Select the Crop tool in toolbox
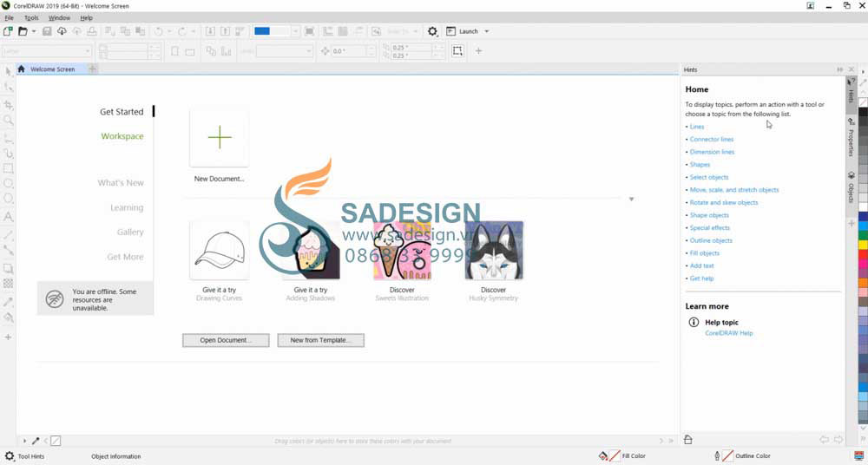Screen dimensions: 868x465 point(9,105)
